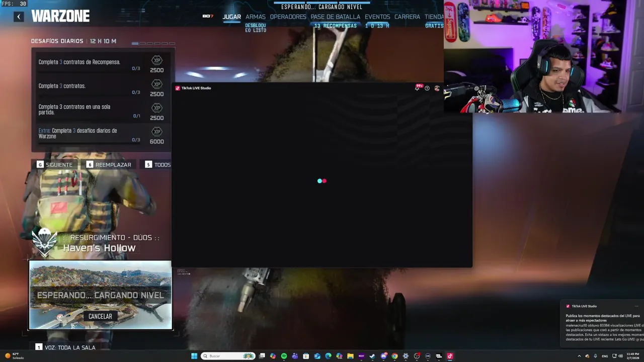
Task: Open TikTok LIVE Studio help icon
Action: coord(427,88)
